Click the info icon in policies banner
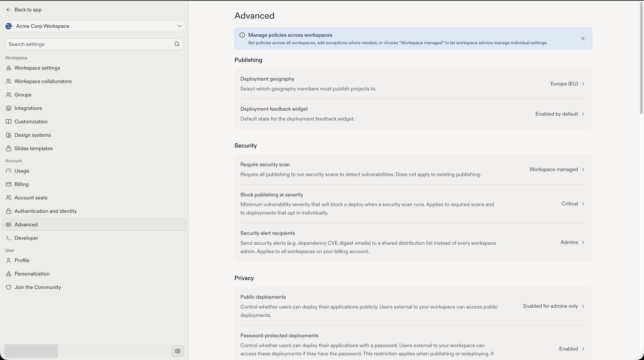This screenshot has width=644, height=360. click(242, 35)
